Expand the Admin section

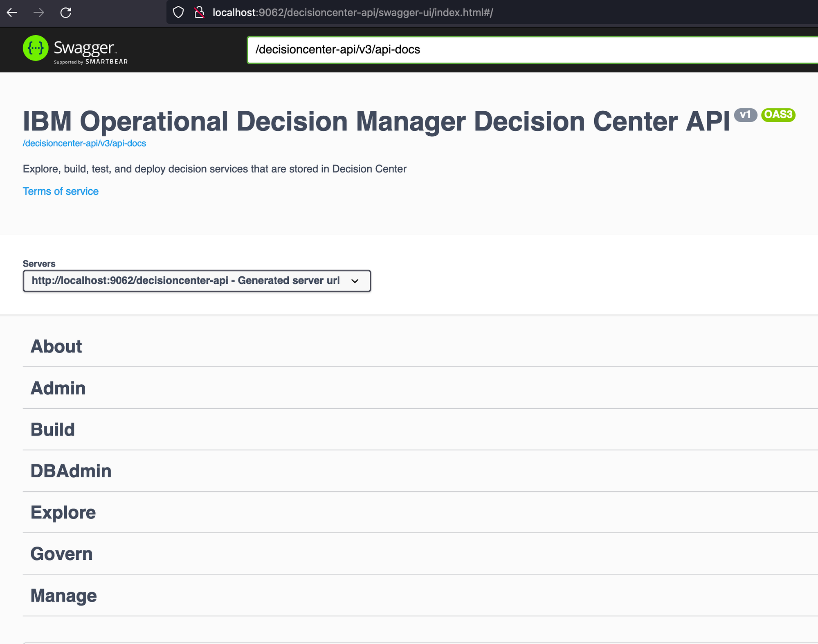[x=58, y=388]
